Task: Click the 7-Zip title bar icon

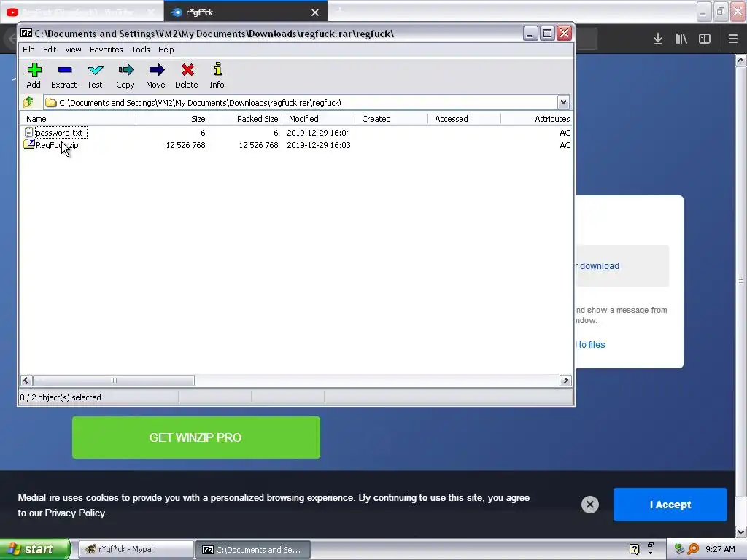Action: pos(26,34)
